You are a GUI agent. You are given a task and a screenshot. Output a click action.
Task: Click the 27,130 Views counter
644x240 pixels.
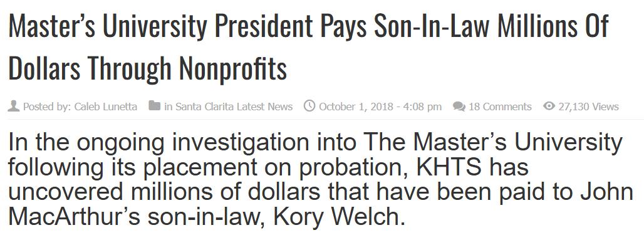pos(588,107)
